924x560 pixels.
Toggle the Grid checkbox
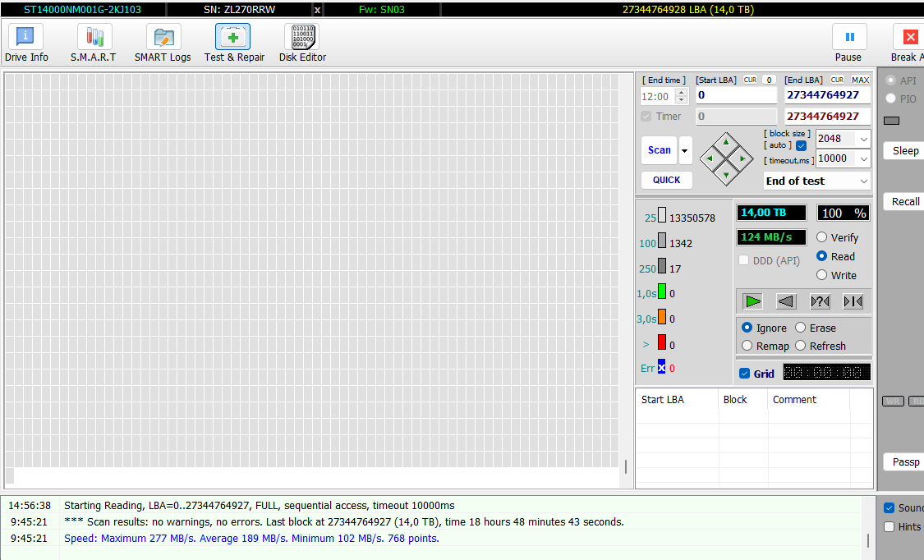click(x=745, y=374)
